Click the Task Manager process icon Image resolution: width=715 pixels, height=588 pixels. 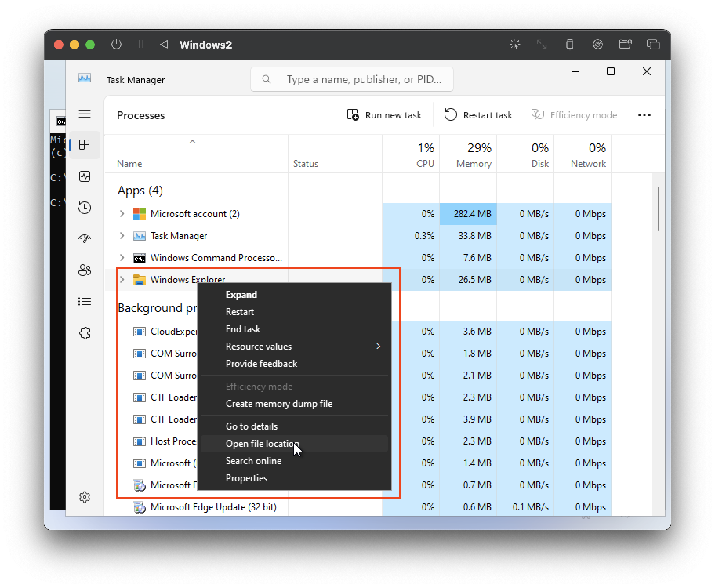140,236
